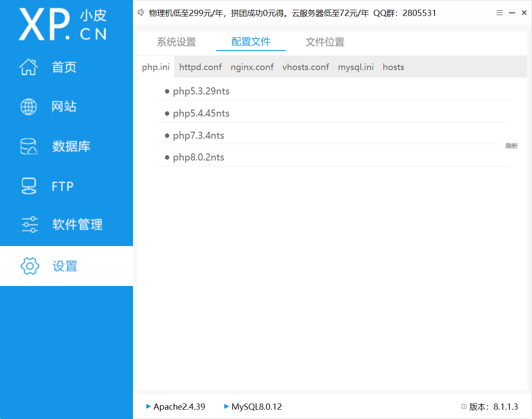532x419 pixels.
Task: Click the home house icon in sidebar
Action: pos(29,67)
